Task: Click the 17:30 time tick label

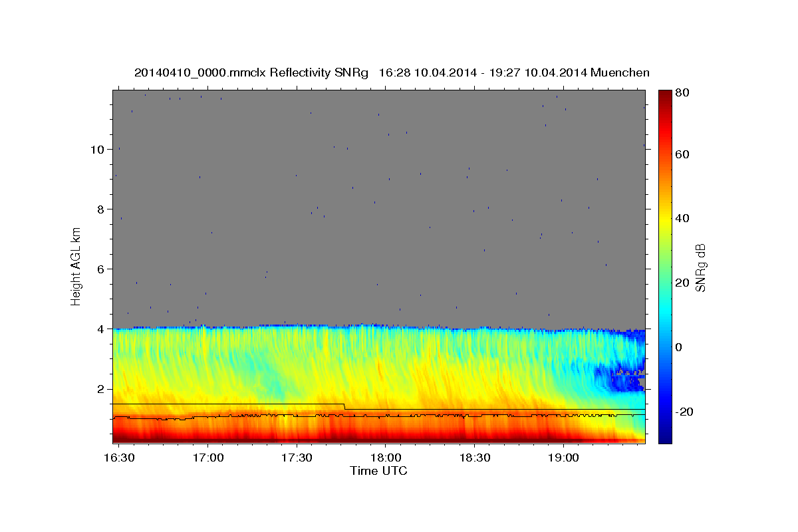Action: pyautogui.click(x=297, y=458)
